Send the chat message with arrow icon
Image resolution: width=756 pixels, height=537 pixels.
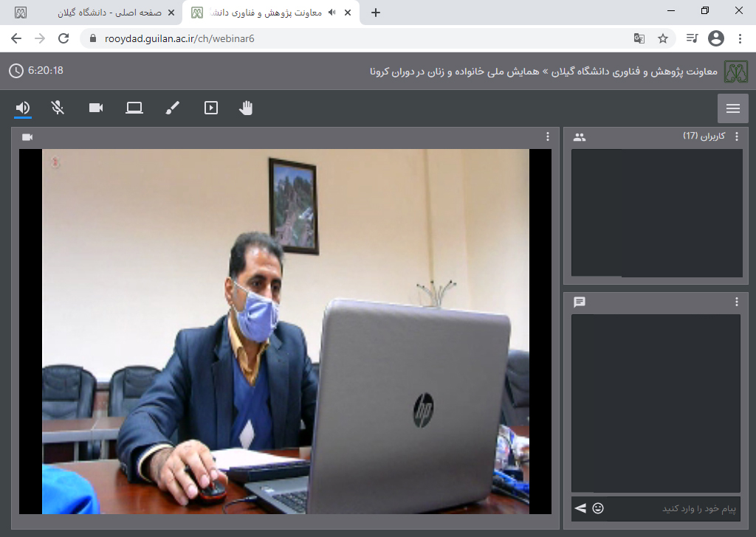coord(580,508)
